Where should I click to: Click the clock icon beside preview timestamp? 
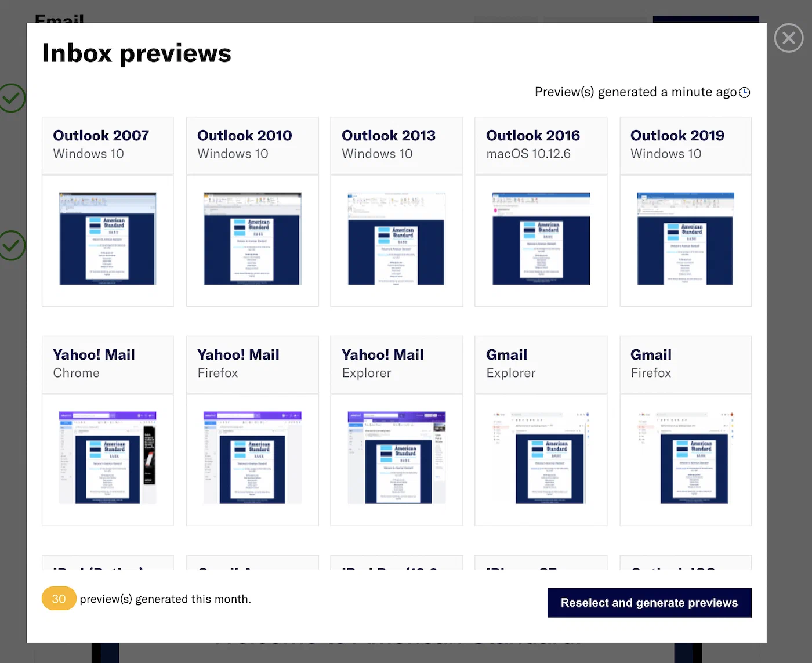click(x=745, y=93)
